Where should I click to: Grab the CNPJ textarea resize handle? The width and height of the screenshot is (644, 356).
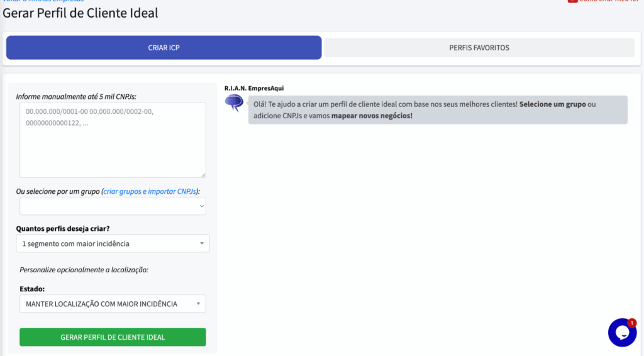(x=203, y=175)
